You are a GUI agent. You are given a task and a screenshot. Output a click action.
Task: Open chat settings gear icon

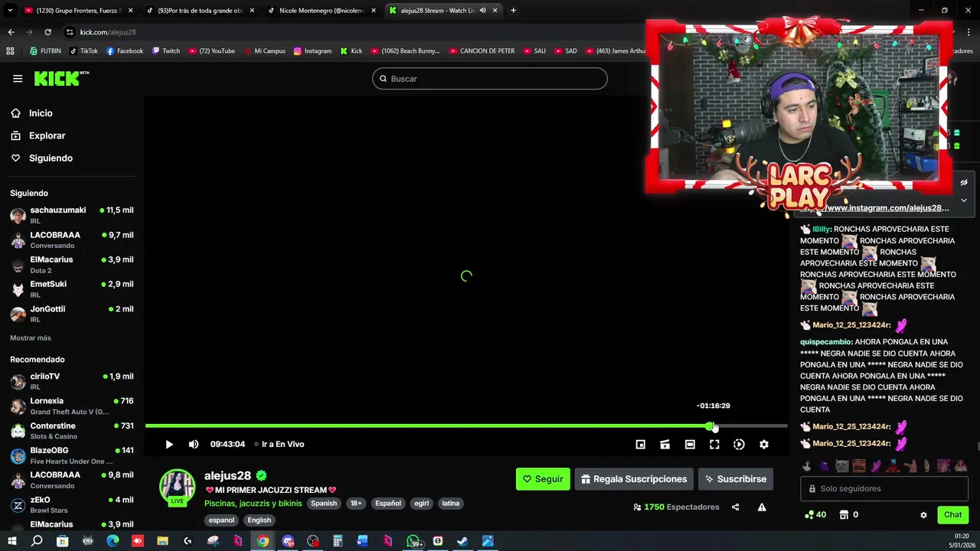pos(923,515)
